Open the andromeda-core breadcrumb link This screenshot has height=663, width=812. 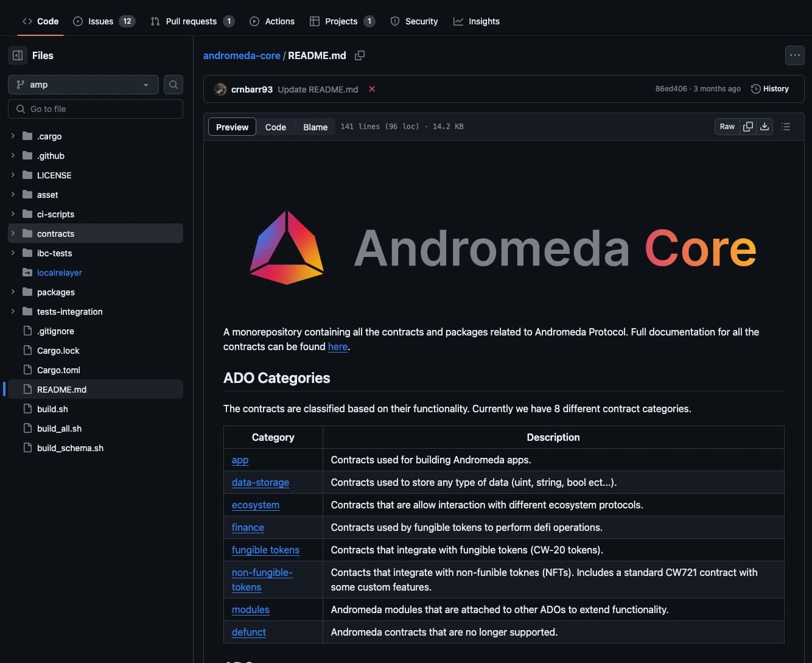[x=242, y=55]
